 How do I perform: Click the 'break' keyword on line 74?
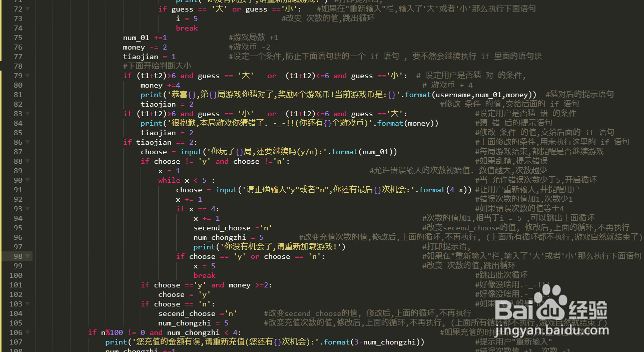[187, 28]
